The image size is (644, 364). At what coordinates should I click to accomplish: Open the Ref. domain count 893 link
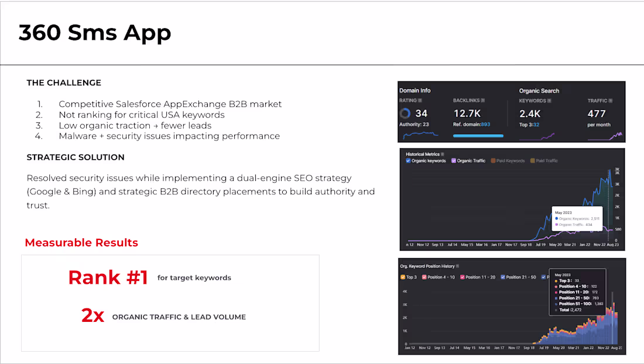485,124
